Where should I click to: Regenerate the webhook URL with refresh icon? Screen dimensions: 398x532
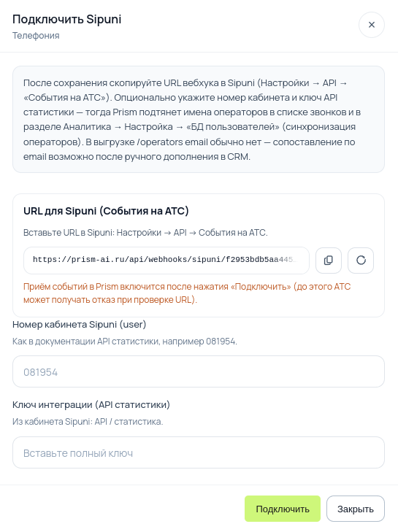pos(361,261)
